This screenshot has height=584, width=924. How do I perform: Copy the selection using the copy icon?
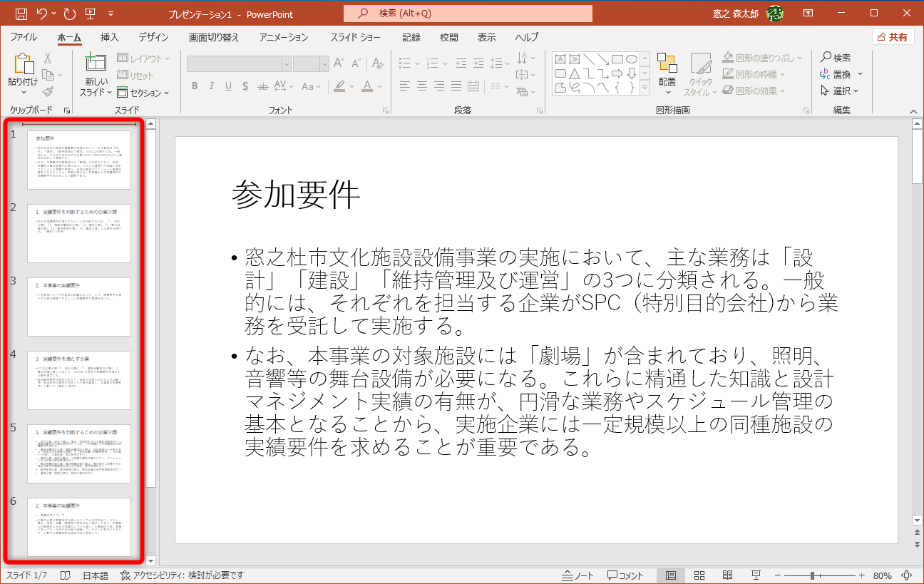coord(48,75)
